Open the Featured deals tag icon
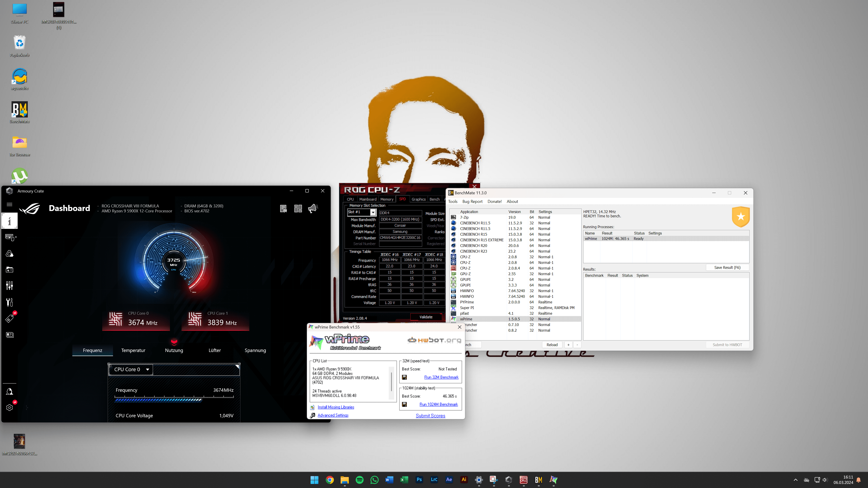This screenshot has height=488, width=868. (9, 318)
